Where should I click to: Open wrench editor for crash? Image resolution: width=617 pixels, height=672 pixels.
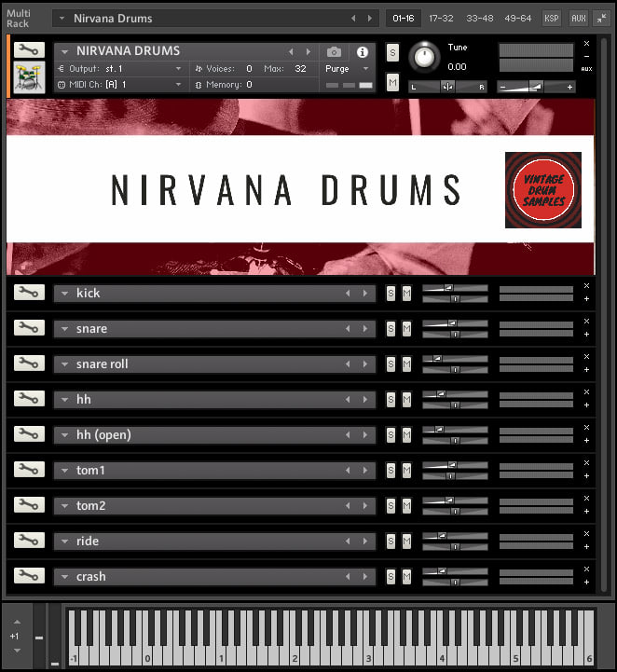29,576
